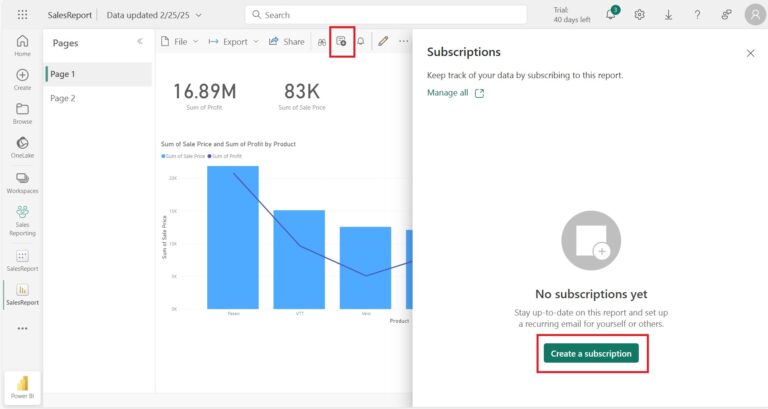
Task: Click the 16.89M Sum of Profit card
Action: pyautogui.click(x=205, y=96)
